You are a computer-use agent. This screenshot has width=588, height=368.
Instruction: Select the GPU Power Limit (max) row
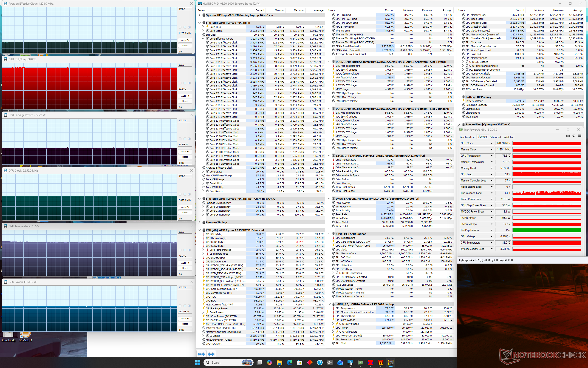tap(391, 339)
